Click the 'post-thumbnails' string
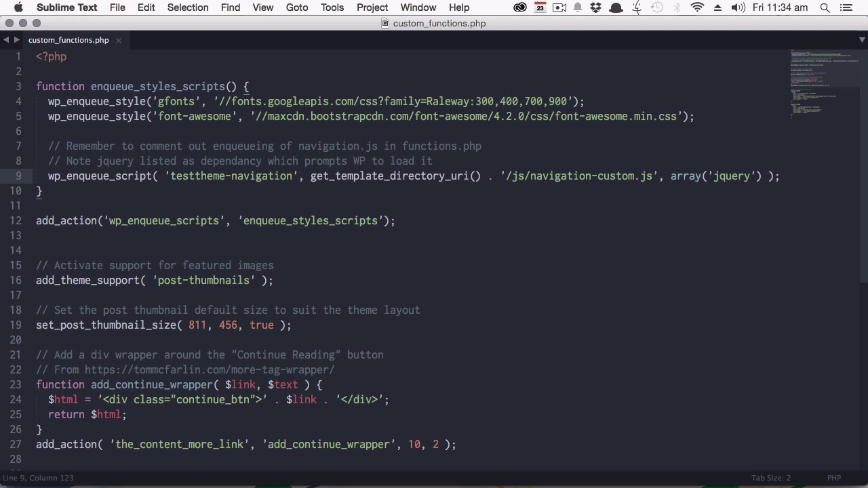868x488 pixels. coord(203,281)
